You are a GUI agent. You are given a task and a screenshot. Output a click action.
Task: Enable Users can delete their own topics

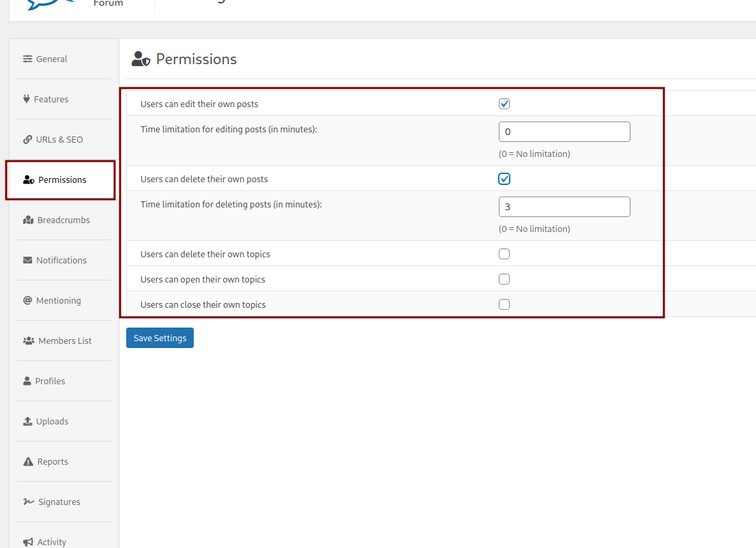pyautogui.click(x=504, y=254)
